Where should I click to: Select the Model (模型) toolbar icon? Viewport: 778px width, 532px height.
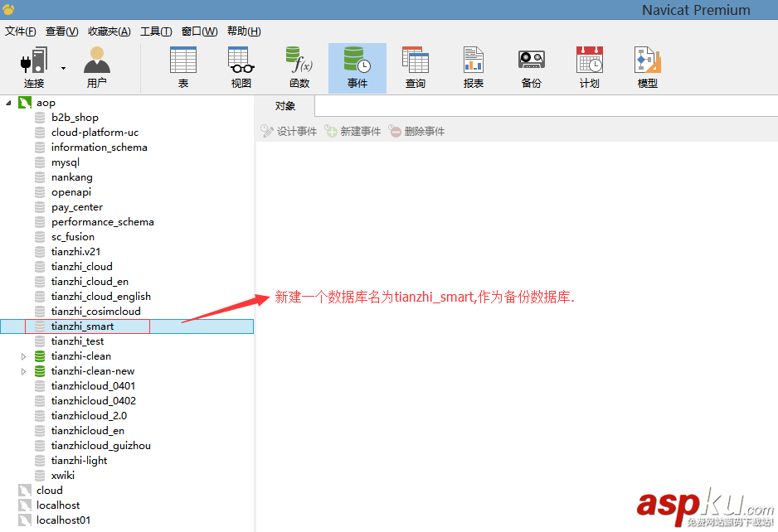pyautogui.click(x=648, y=67)
